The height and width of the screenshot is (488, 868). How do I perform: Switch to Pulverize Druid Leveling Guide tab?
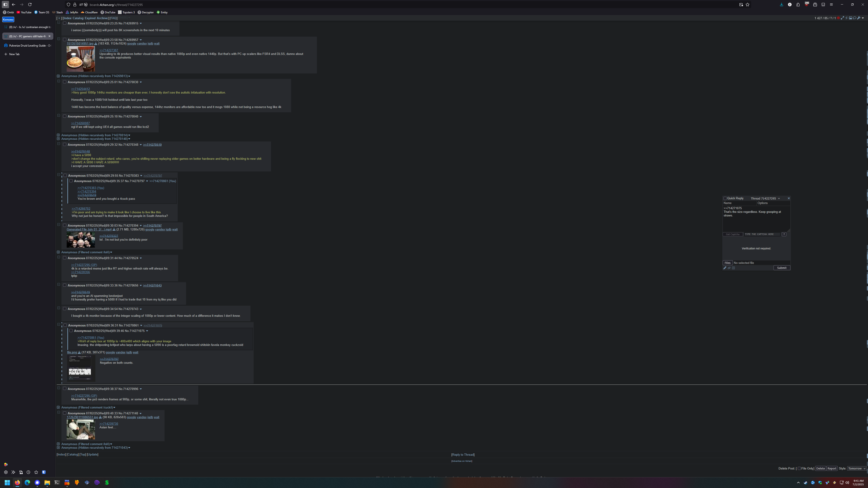point(28,45)
